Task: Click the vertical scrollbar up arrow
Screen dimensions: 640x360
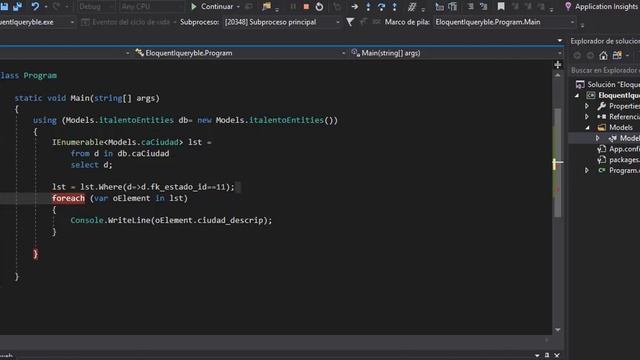Action: coord(558,76)
